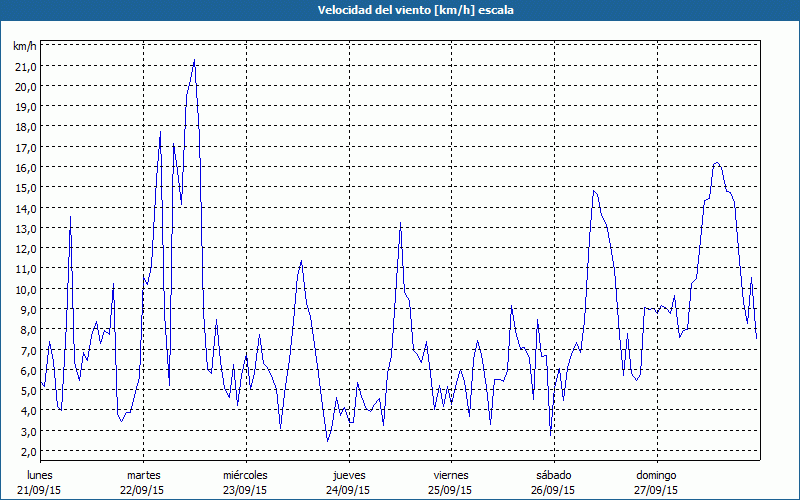Click the "sábado" day label

point(553,475)
